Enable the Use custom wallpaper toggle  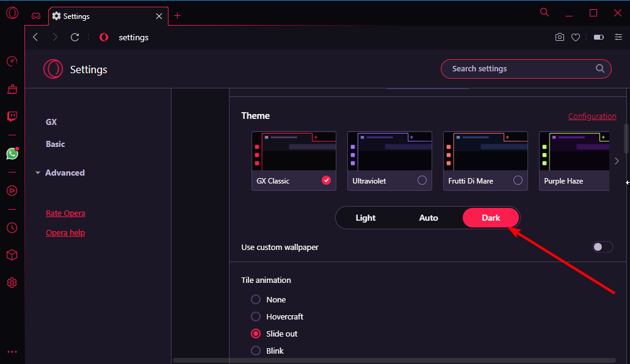[603, 247]
